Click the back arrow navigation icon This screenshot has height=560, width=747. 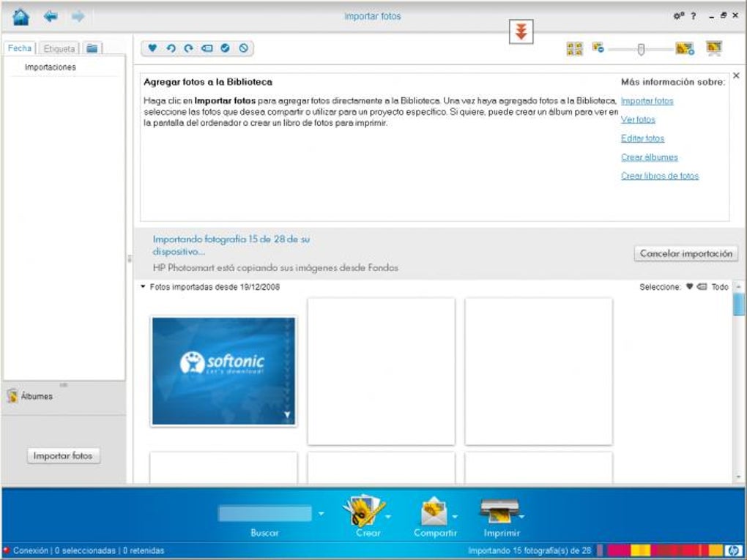click(x=51, y=17)
